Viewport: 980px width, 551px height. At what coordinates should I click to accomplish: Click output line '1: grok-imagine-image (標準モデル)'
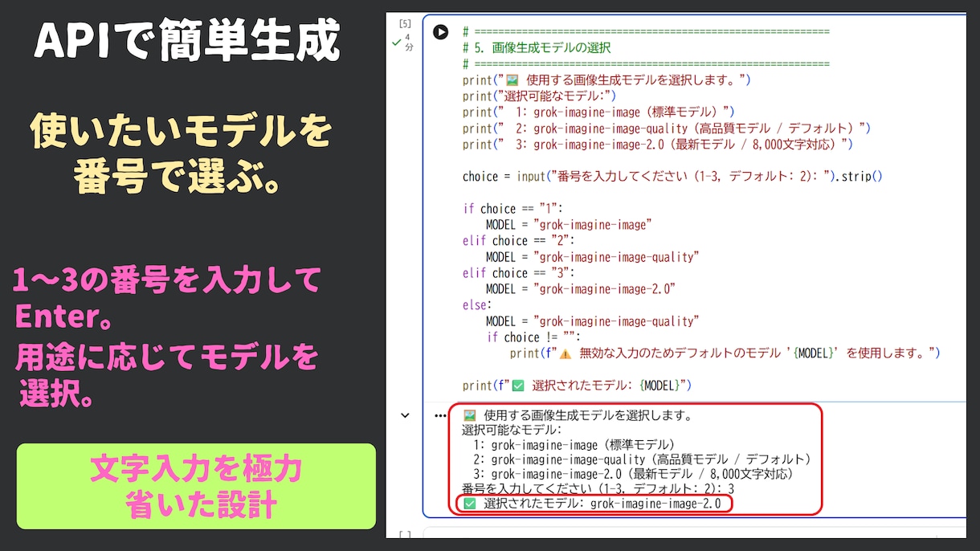pyautogui.click(x=574, y=445)
